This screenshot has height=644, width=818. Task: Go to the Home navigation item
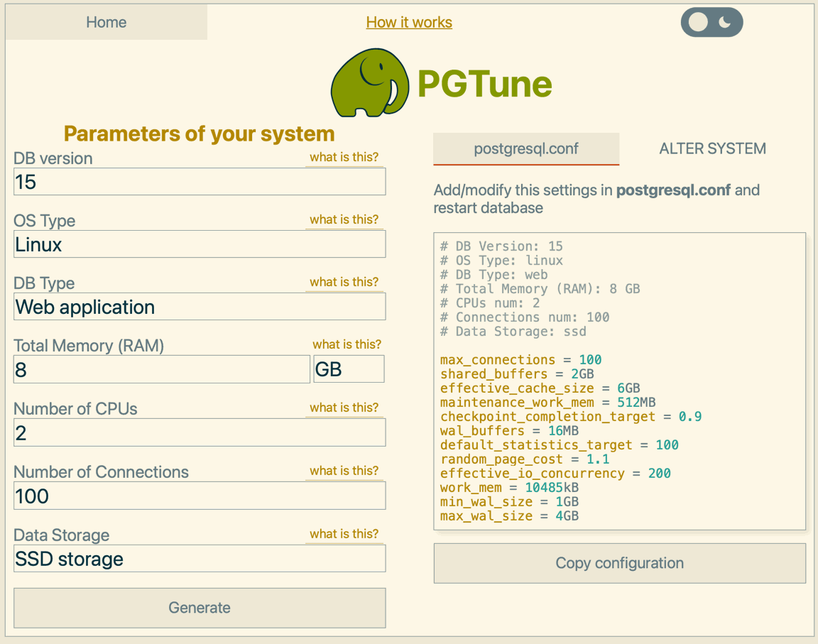pyautogui.click(x=107, y=23)
